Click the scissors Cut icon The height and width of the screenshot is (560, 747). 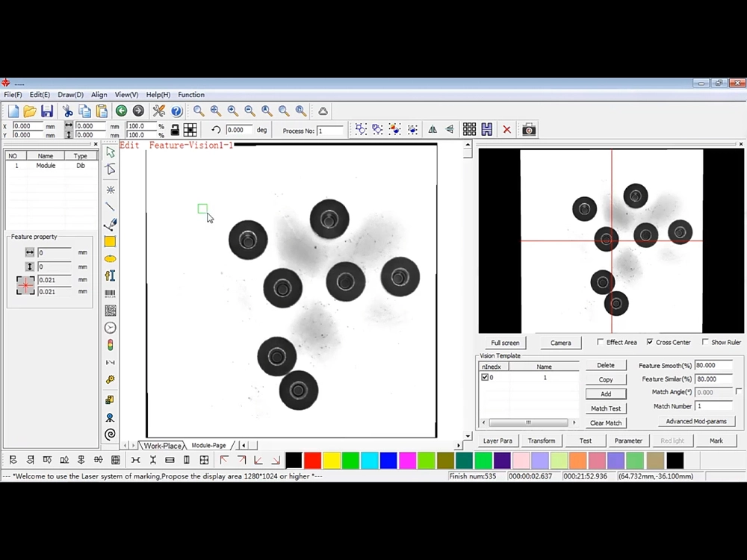tap(68, 111)
